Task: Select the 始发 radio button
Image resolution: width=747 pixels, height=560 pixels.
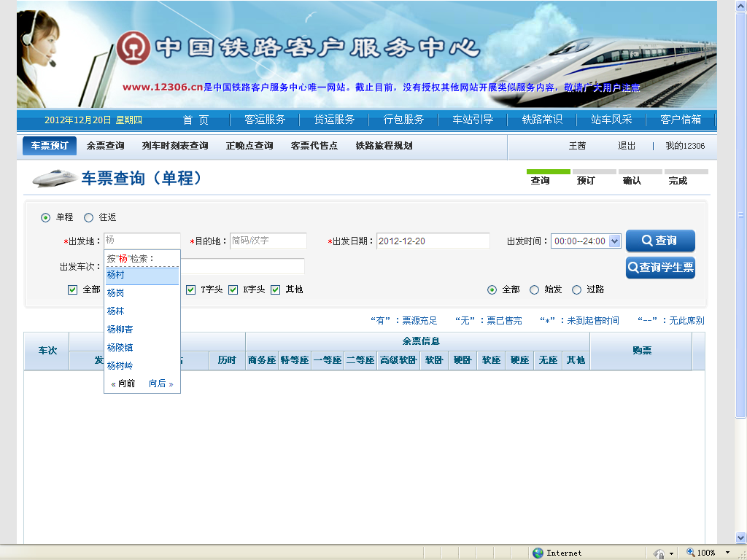Action: [x=535, y=289]
